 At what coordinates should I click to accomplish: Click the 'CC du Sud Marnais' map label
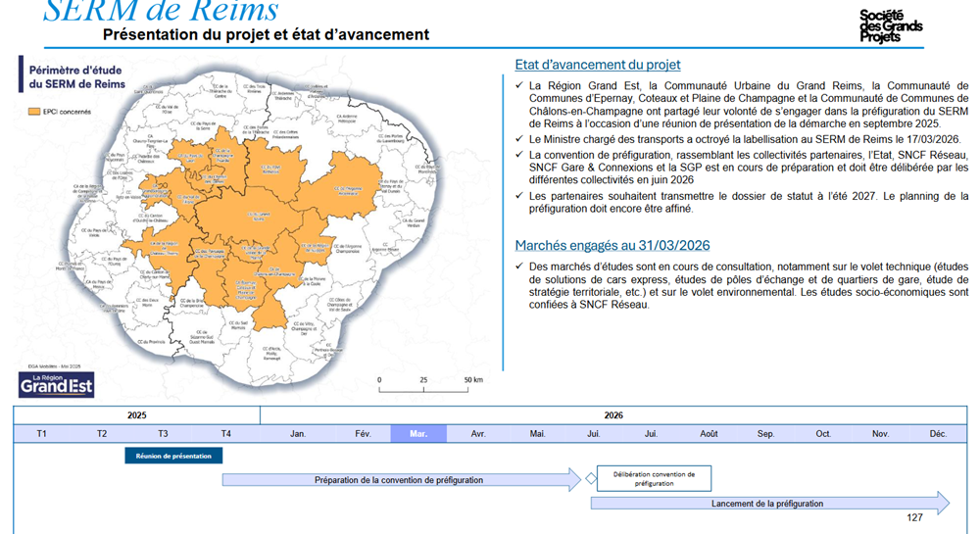239,324
